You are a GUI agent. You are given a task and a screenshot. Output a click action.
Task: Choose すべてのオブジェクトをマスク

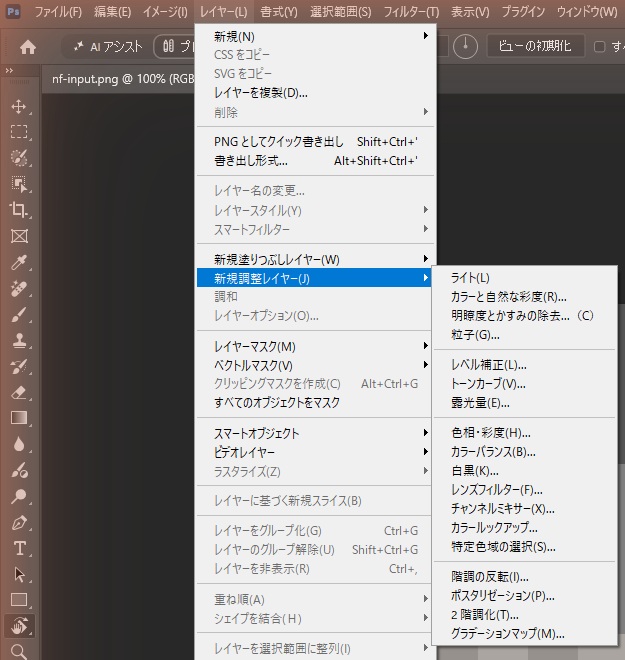click(x=314, y=402)
